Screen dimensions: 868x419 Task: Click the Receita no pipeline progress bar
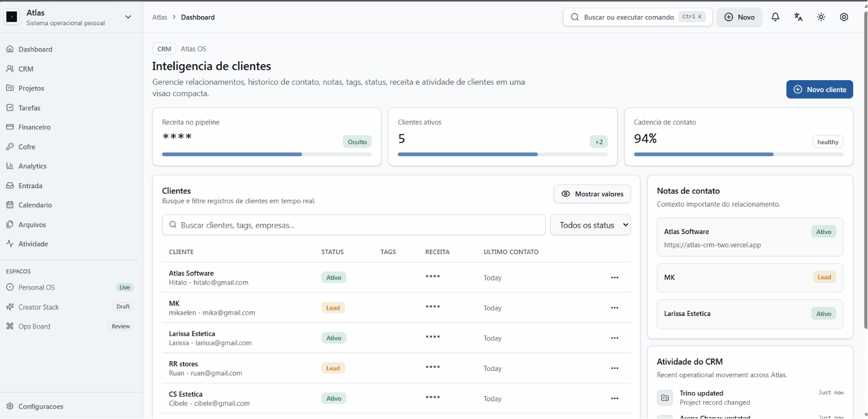coord(267,155)
